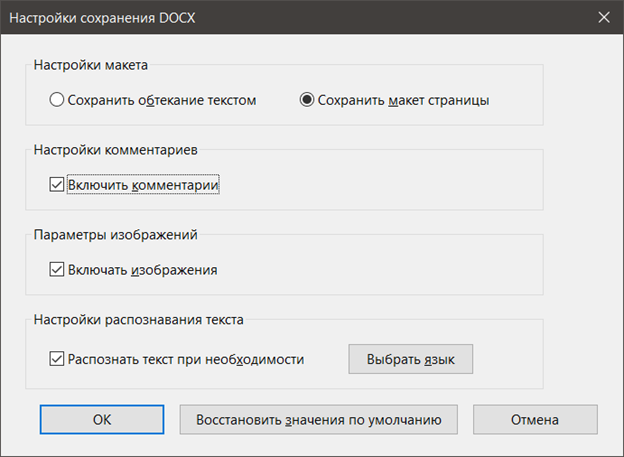624x457 pixels.
Task: Uncheck the 'Включить комментарии' checkbox box
Action: coord(57,185)
